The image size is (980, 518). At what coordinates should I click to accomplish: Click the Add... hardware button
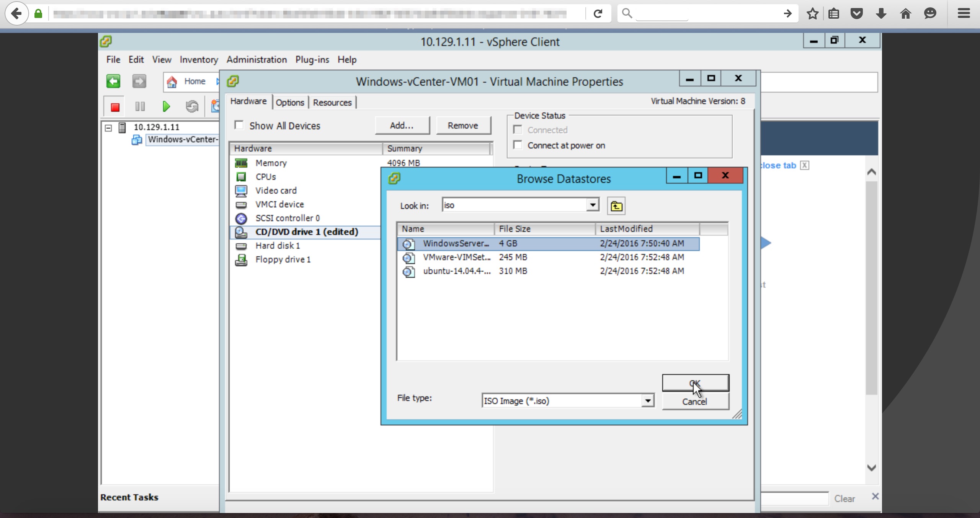(402, 125)
